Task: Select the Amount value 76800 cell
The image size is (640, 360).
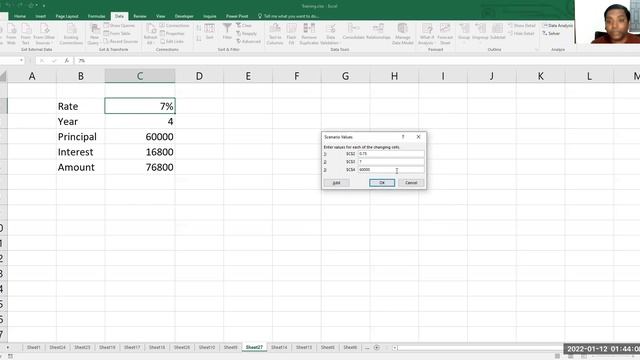Action: click(x=140, y=167)
